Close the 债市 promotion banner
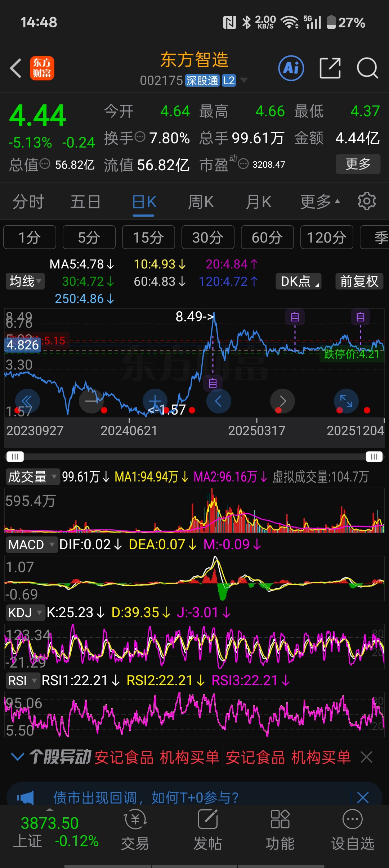Viewport: 389px width, 868px height. point(363,798)
